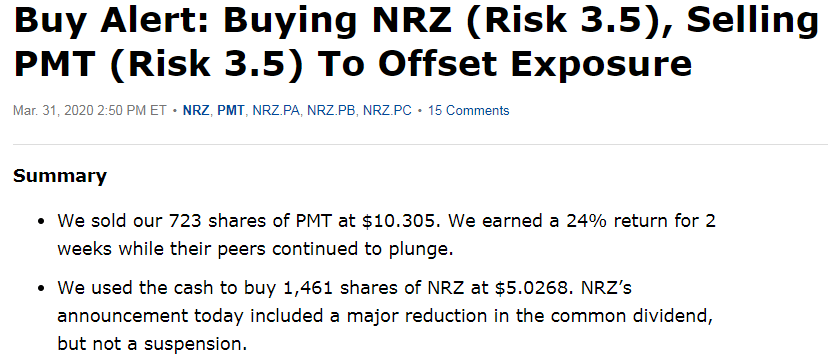Image resolution: width=828 pixels, height=362 pixels.
Task: Click the bullet marker before 'We used the cash'
Action: (x=41, y=290)
